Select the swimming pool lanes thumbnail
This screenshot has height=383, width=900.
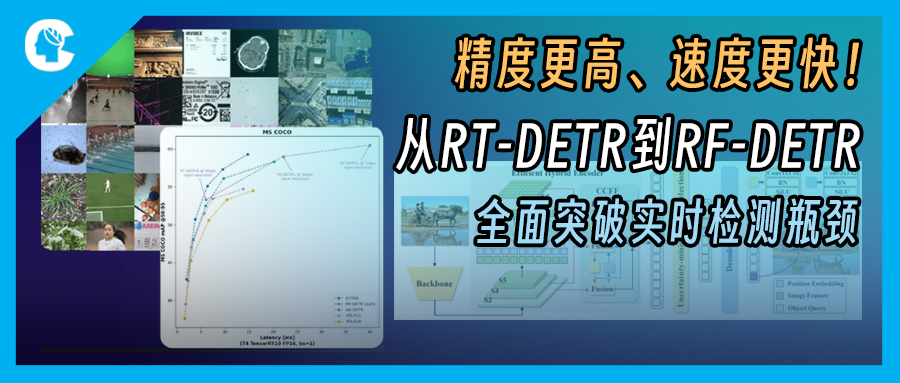pyautogui.click(x=110, y=149)
